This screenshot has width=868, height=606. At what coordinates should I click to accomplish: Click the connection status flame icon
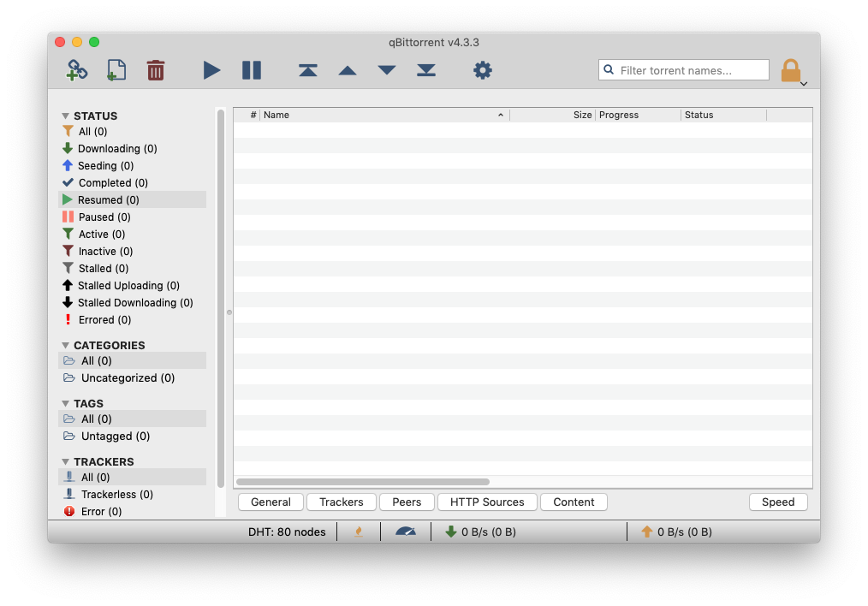[359, 532]
